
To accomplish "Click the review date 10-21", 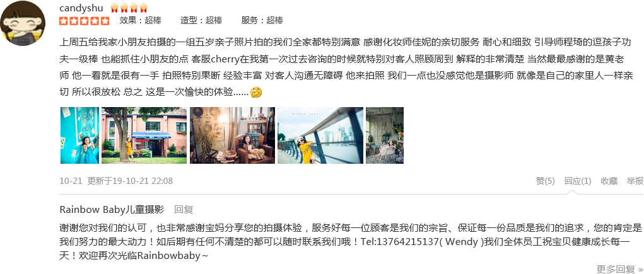I will pos(71,181).
